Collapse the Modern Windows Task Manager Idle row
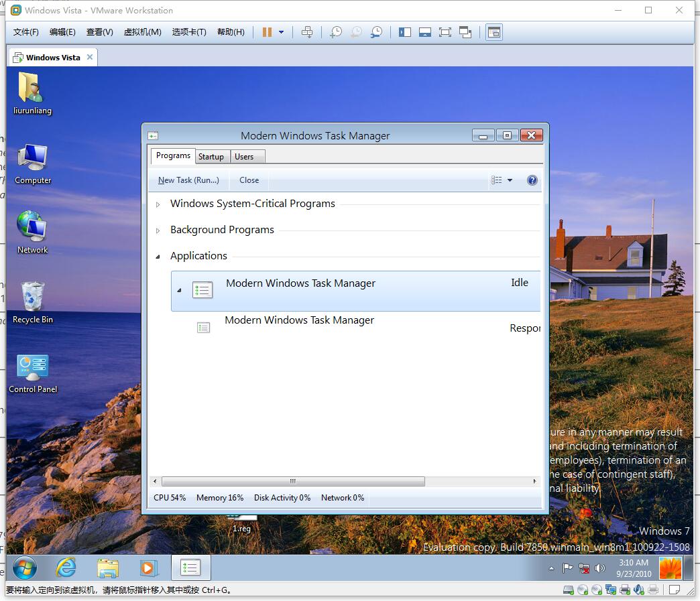The width and height of the screenshot is (700, 601). click(x=179, y=290)
